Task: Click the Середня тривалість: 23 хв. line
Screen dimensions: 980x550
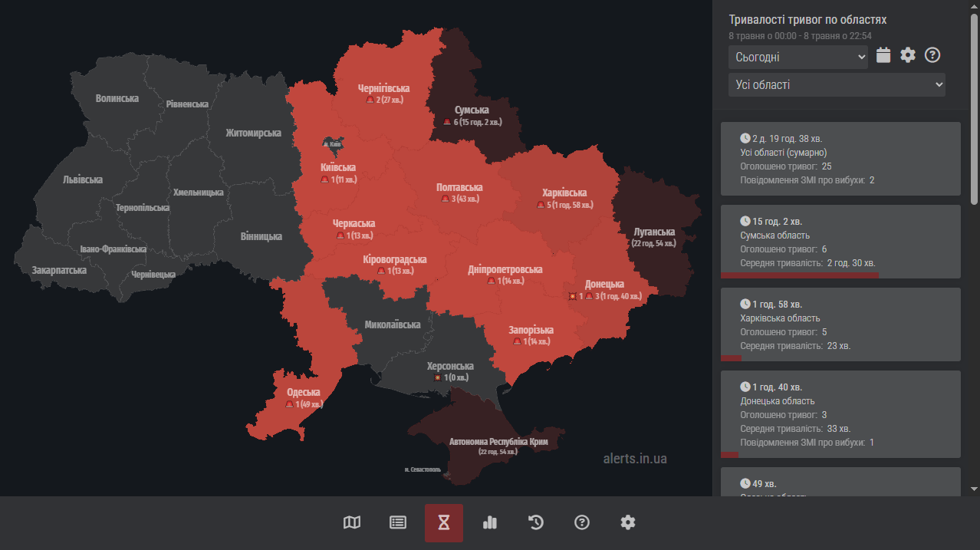Action: pos(795,346)
